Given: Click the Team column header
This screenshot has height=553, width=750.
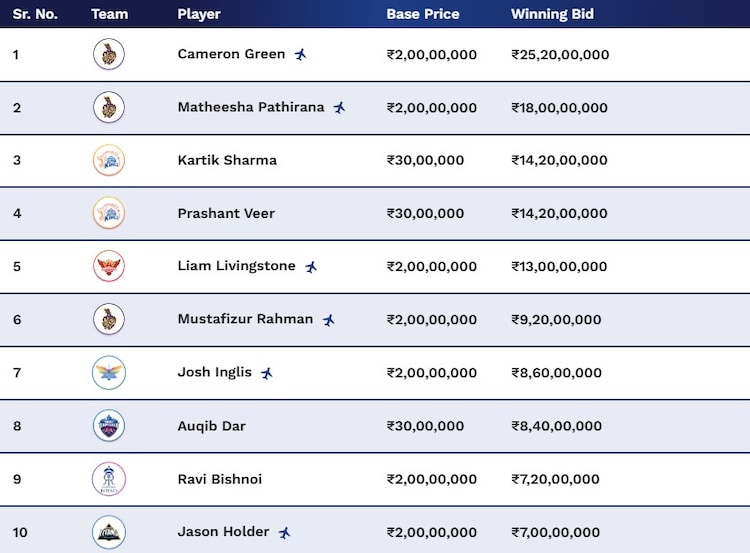Looking at the screenshot, I should click(109, 14).
